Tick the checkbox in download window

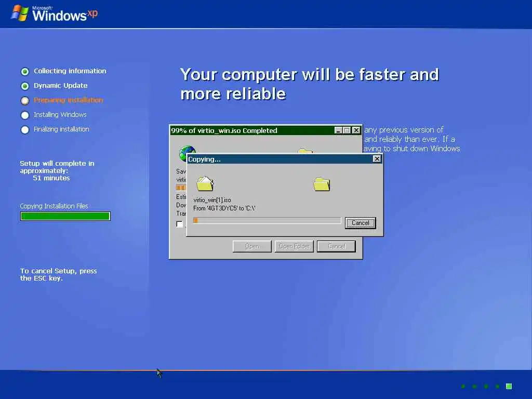pyautogui.click(x=180, y=224)
